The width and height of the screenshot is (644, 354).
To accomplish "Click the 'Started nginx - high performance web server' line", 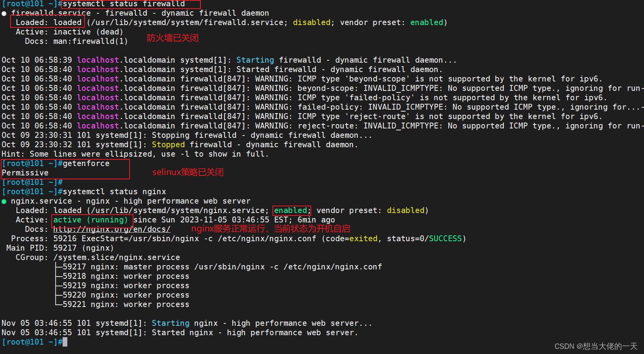I will coord(180,332).
